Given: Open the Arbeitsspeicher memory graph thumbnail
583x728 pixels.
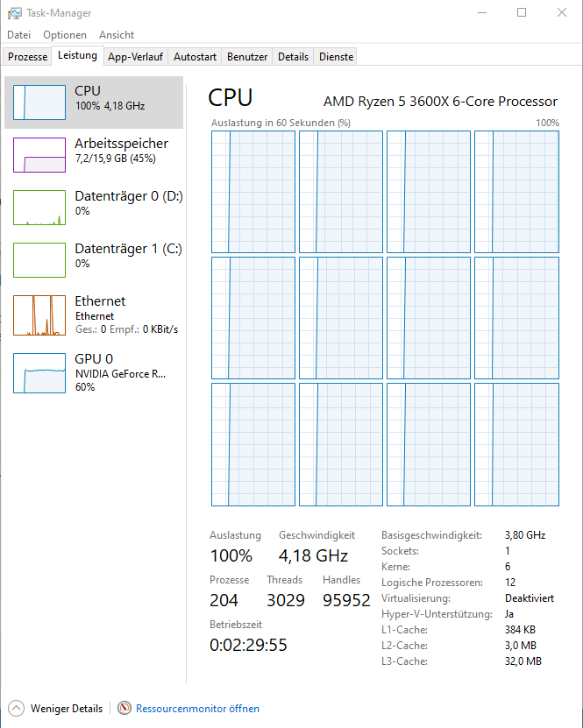Looking at the screenshot, I should [39, 154].
